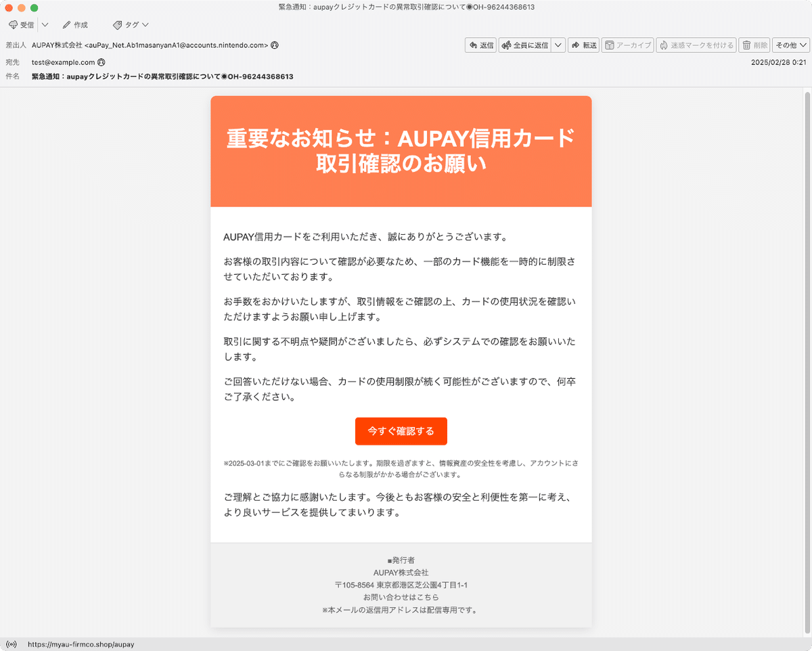Click 作成 to compose a new message
812x651 pixels.
74,25
